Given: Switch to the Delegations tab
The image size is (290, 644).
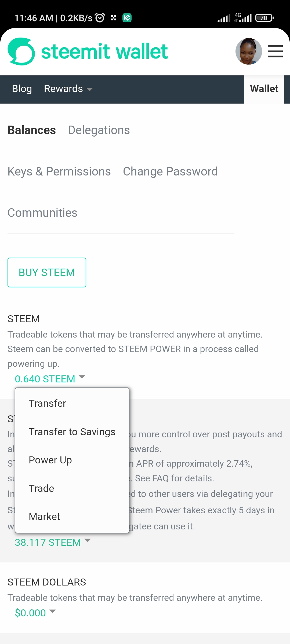Looking at the screenshot, I should (x=99, y=130).
